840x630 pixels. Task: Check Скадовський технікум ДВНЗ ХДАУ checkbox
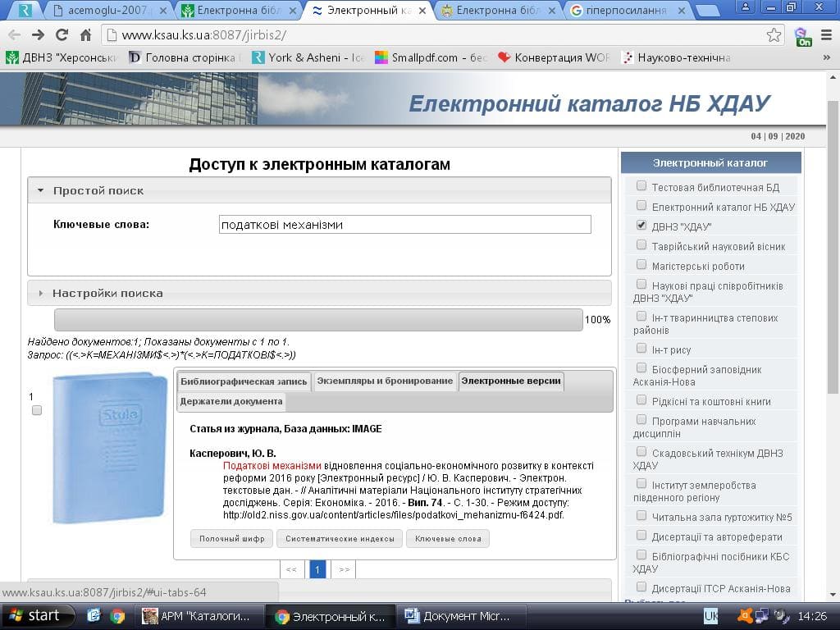641,452
